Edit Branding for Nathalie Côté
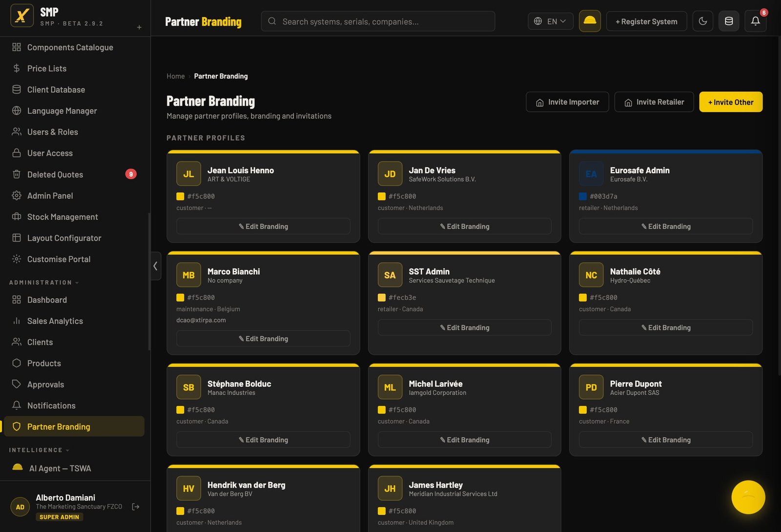Image resolution: width=781 pixels, height=532 pixels. point(666,327)
